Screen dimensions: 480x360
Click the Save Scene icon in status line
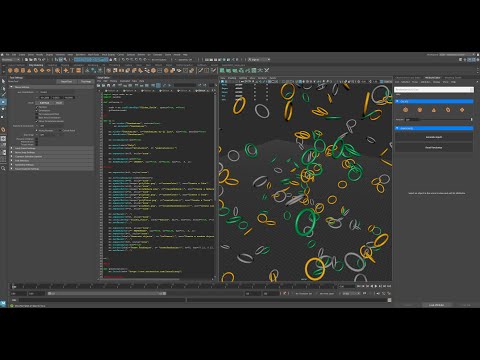pos(35,60)
